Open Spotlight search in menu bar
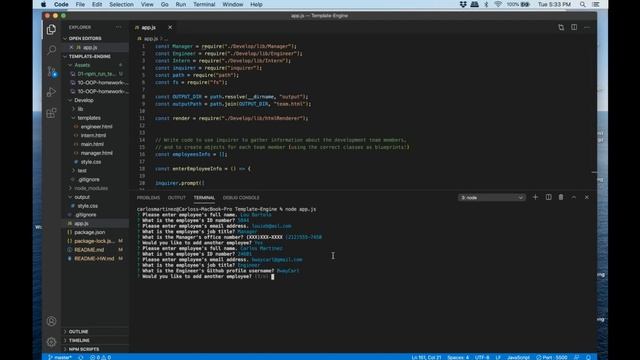 [582, 4]
